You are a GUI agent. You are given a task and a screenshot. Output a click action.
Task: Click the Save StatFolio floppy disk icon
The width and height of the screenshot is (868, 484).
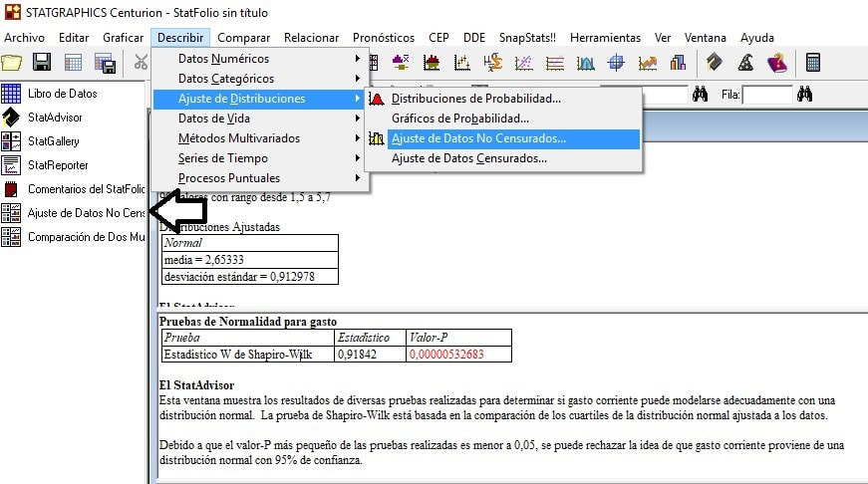pos(42,62)
